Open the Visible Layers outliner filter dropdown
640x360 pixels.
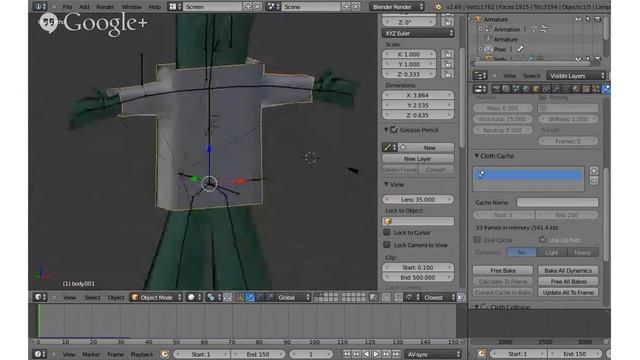pos(576,76)
